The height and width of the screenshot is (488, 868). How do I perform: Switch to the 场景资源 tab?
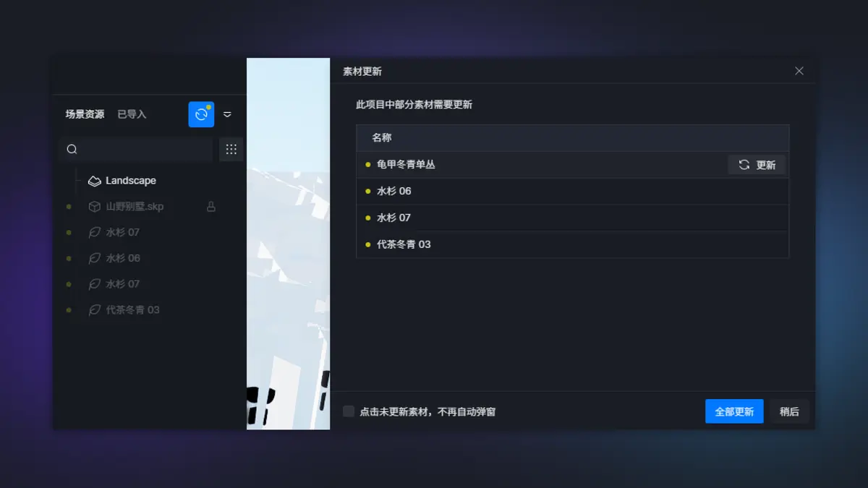tap(85, 114)
